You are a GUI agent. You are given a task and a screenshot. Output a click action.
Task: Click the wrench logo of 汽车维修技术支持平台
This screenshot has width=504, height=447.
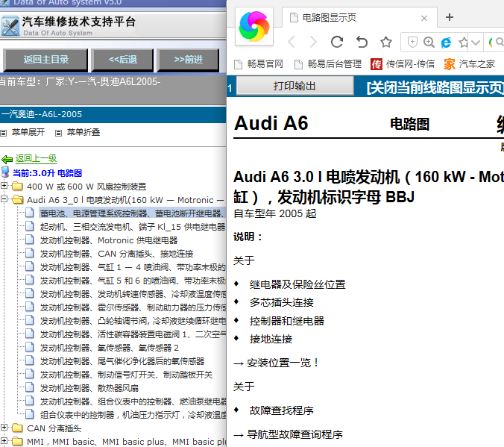pos(10,26)
